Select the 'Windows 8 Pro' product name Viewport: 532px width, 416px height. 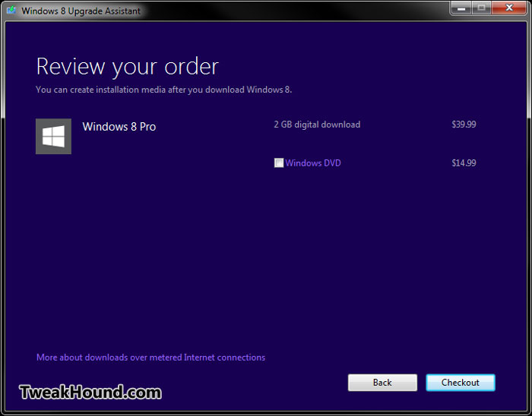pos(119,127)
